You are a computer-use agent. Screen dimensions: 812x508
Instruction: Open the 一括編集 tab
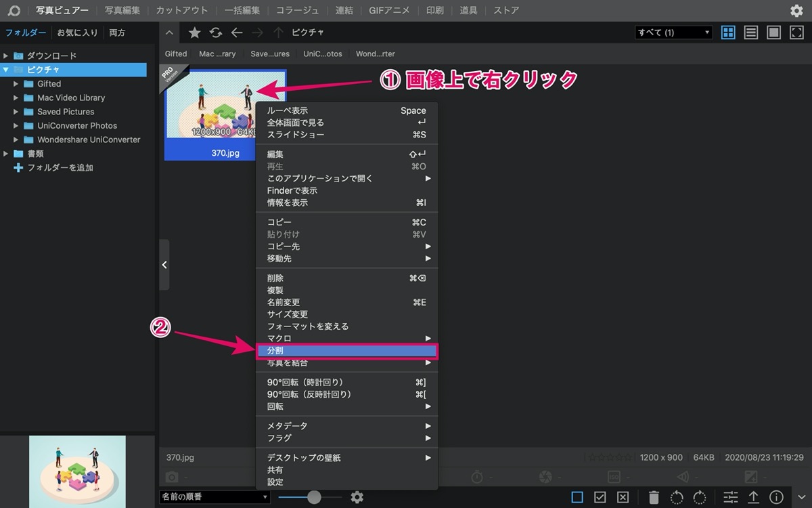pyautogui.click(x=242, y=10)
